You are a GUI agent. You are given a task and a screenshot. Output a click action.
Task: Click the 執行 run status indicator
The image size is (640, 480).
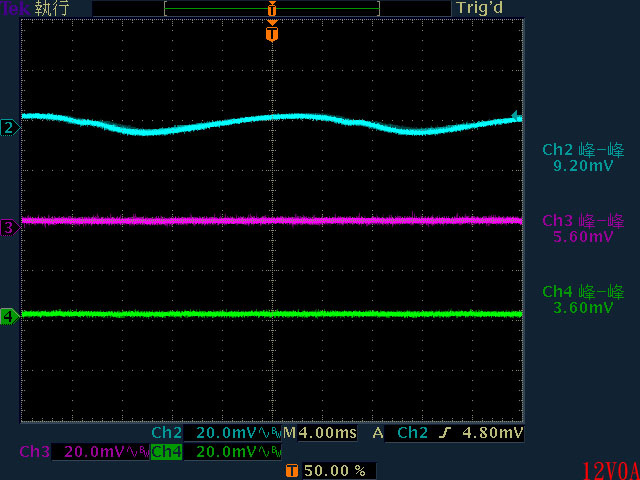click(x=51, y=9)
